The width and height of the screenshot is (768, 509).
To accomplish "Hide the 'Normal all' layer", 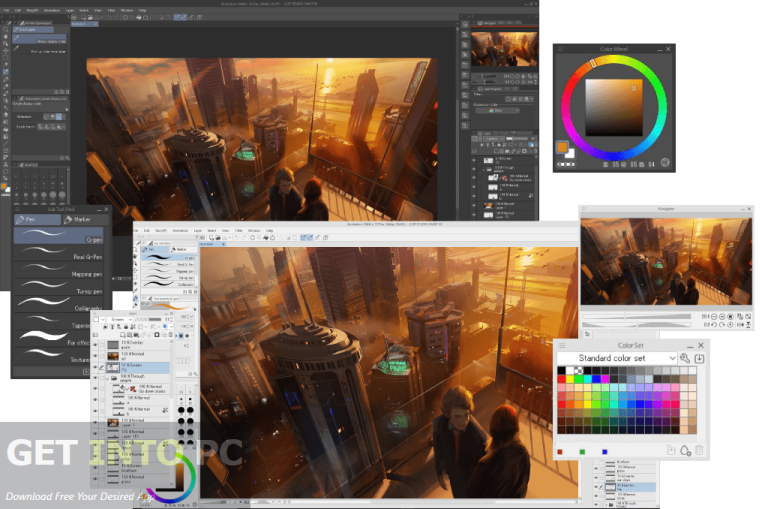I will pyautogui.click(x=95, y=356).
